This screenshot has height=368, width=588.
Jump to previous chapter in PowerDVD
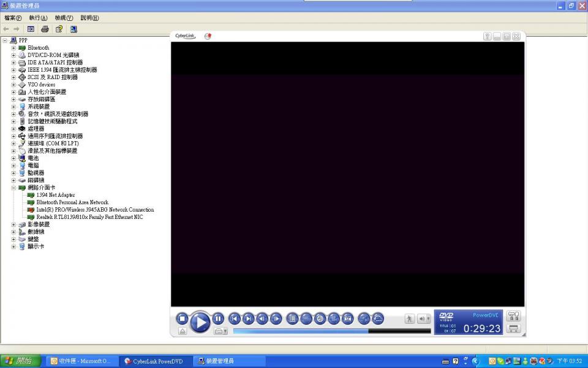[x=235, y=319]
